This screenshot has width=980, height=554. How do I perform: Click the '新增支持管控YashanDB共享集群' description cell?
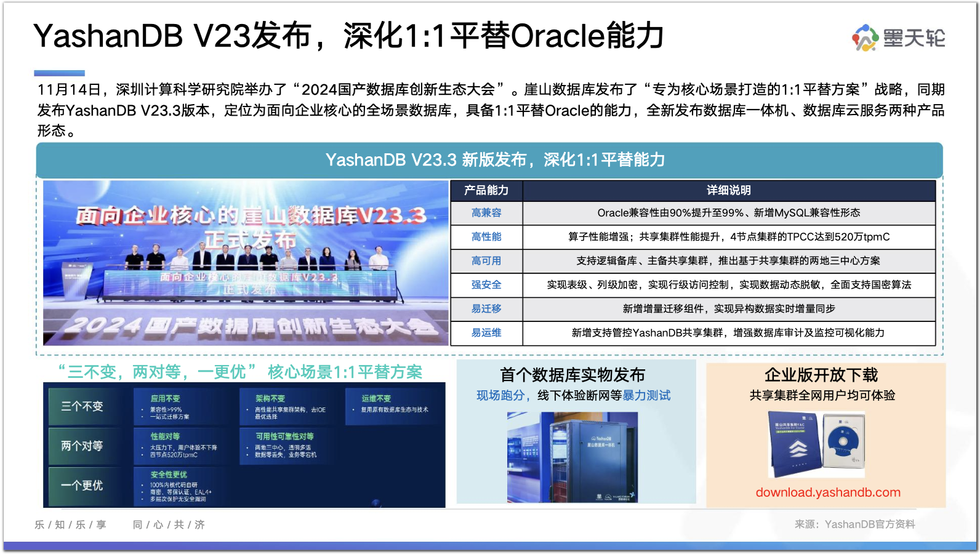[x=729, y=333]
